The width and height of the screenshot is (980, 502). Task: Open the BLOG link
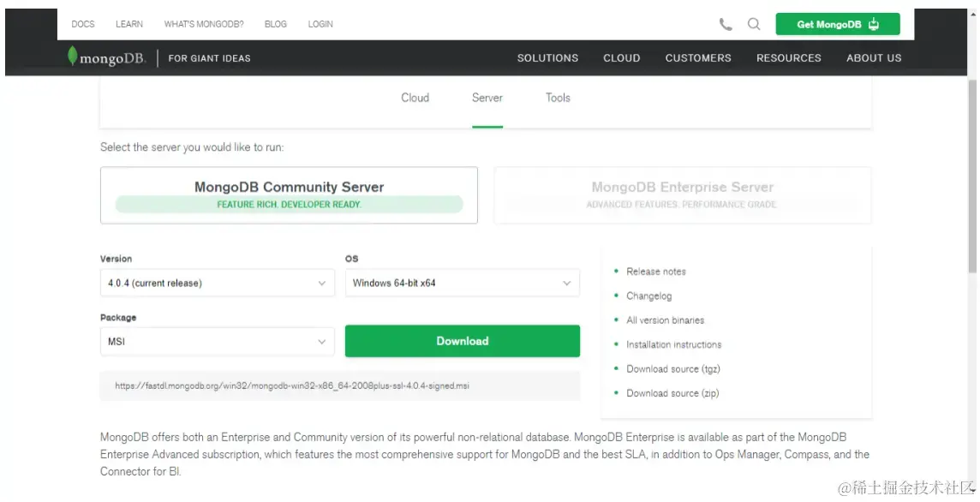[276, 24]
